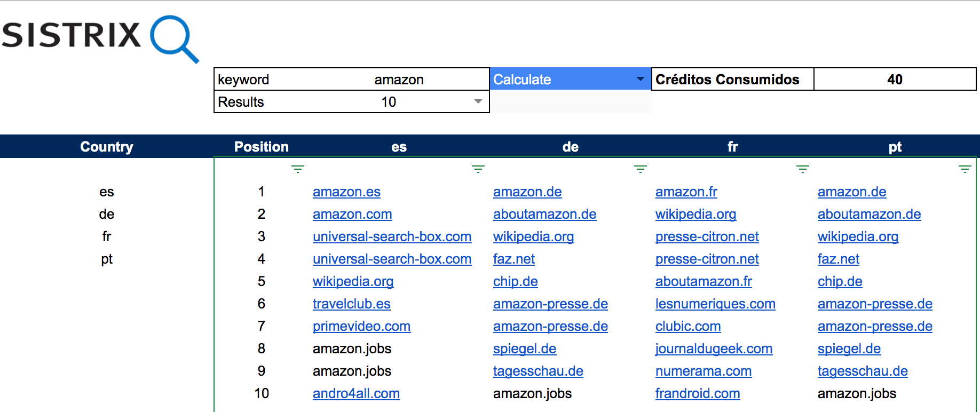Open filter icon for es column
The height and width of the screenshot is (412, 980).
478,169
